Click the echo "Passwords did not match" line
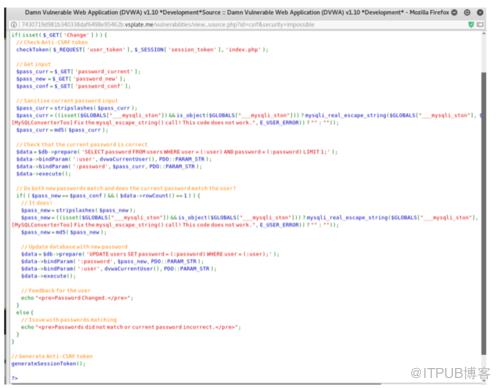Screen dimensions: 500x388 pos(131,327)
